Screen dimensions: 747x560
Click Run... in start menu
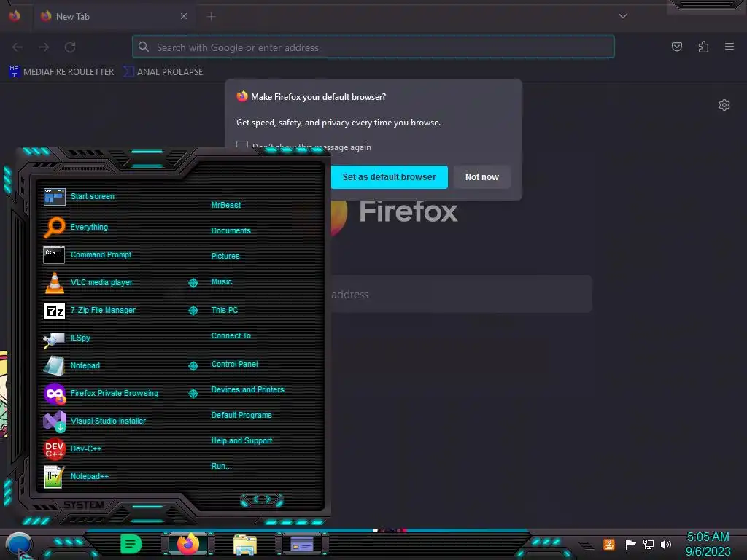(222, 466)
